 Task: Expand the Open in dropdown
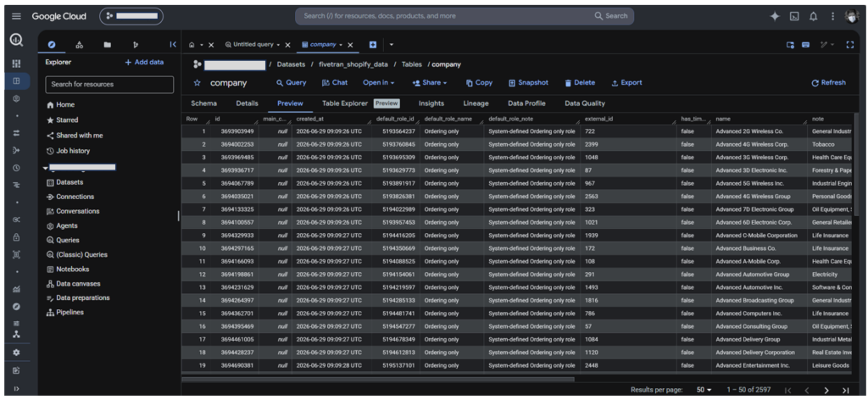(379, 82)
